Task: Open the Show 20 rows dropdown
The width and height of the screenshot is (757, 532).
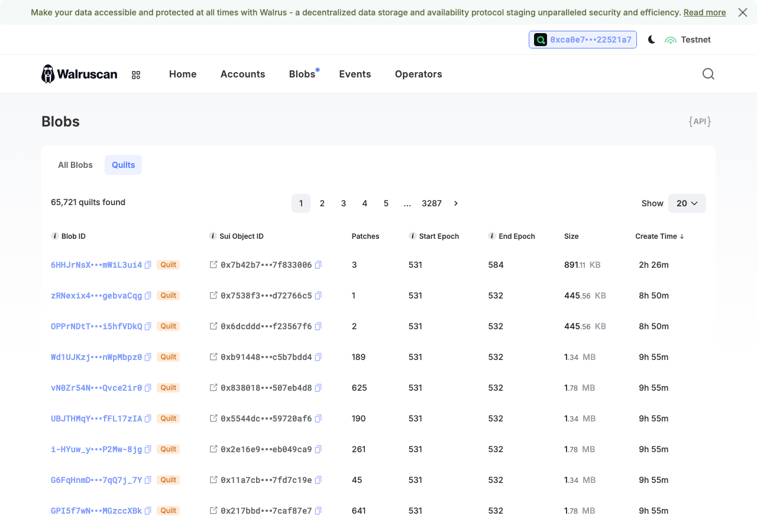Action: coord(687,203)
